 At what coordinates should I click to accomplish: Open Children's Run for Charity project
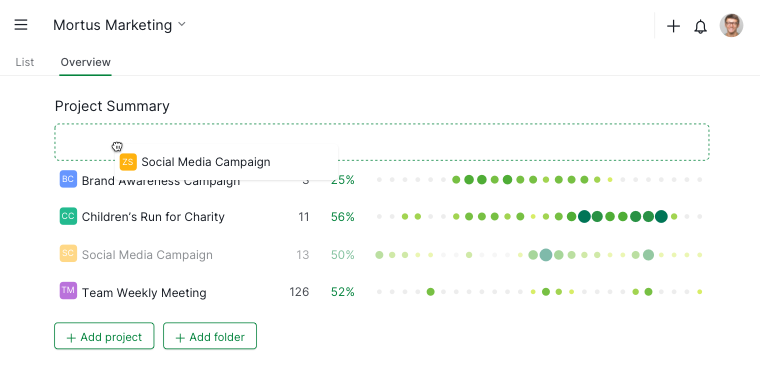pos(153,216)
